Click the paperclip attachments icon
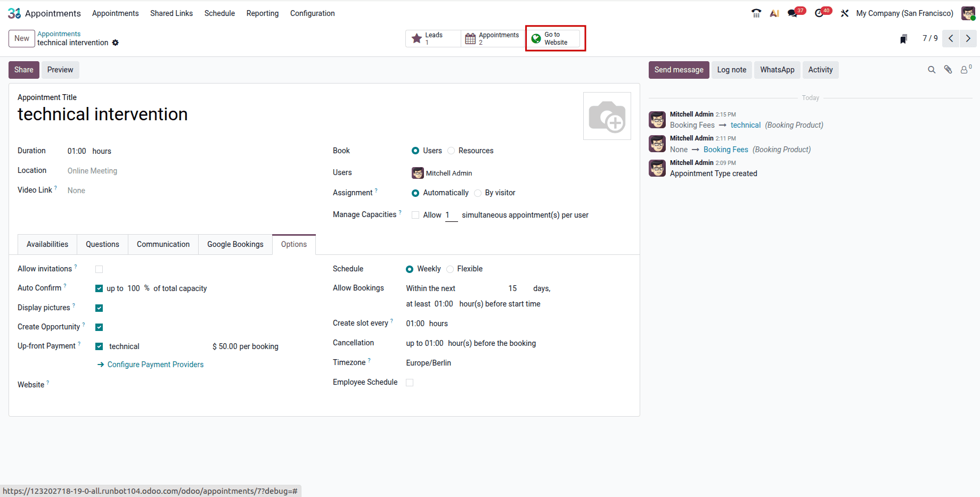Screen dimensions: 980x497 (x=948, y=70)
